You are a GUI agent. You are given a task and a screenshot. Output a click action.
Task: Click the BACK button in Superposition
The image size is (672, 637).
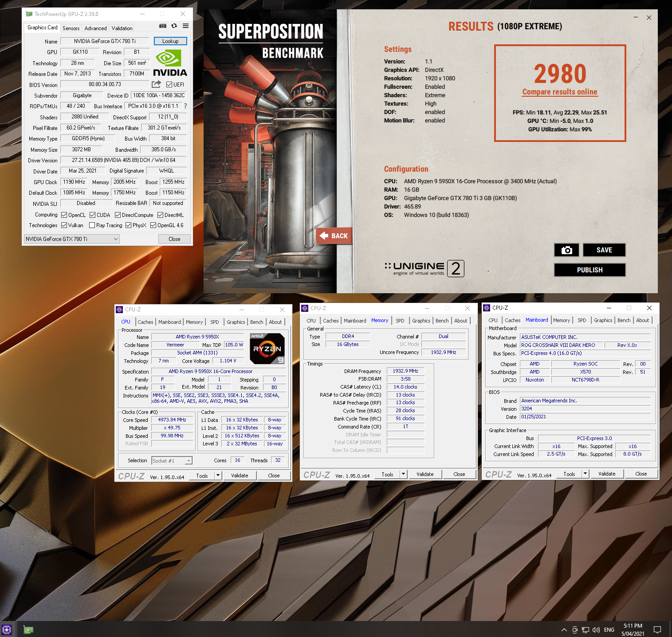pos(334,236)
